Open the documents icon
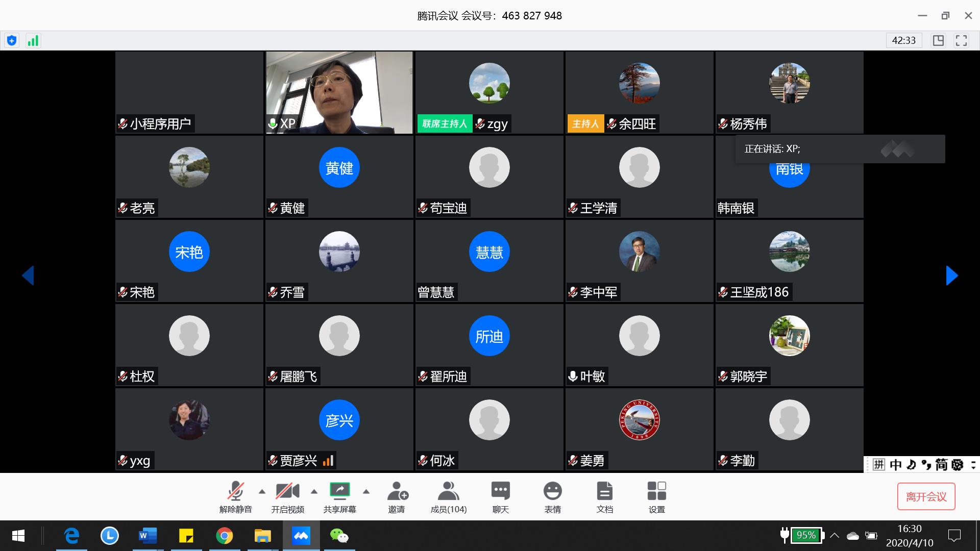The image size is (980, 551). (x=604, y=491)
